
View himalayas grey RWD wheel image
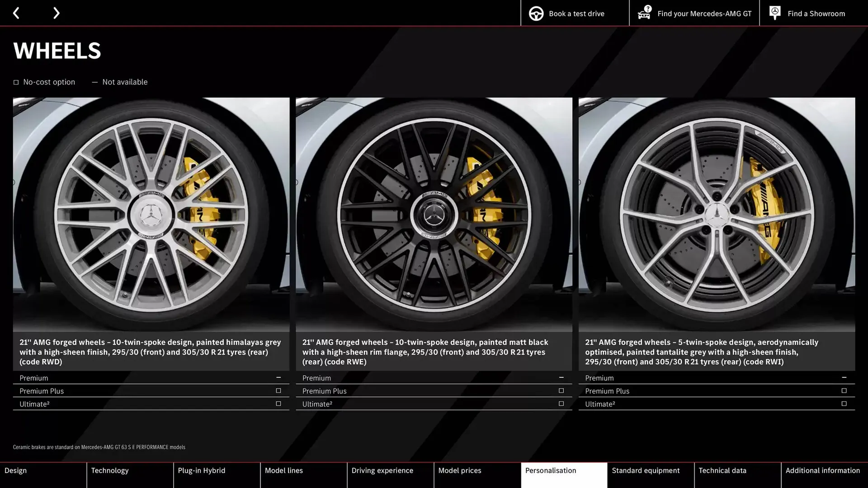pyautogui.click(x=151, y=215)
